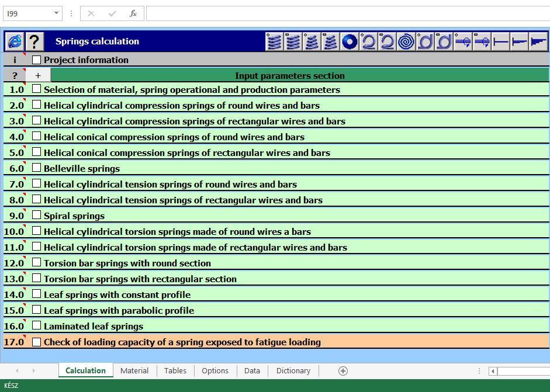Open the spiral spring icon

click(406, 41)
